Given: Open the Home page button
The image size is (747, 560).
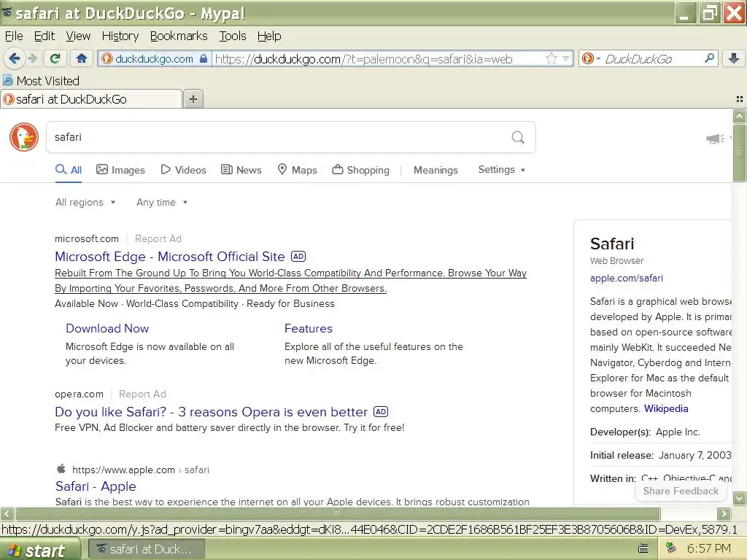Looking at the screenshot, I should (82, 58).
